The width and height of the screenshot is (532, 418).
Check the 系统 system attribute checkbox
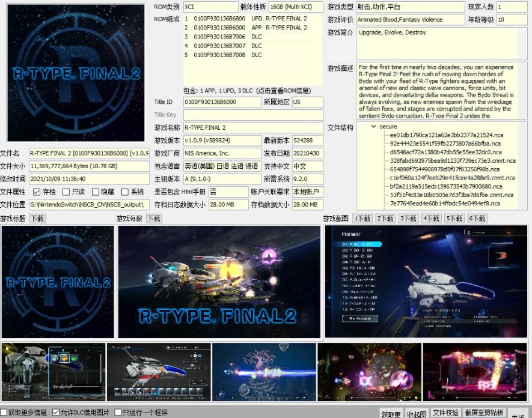coord(125,192)
